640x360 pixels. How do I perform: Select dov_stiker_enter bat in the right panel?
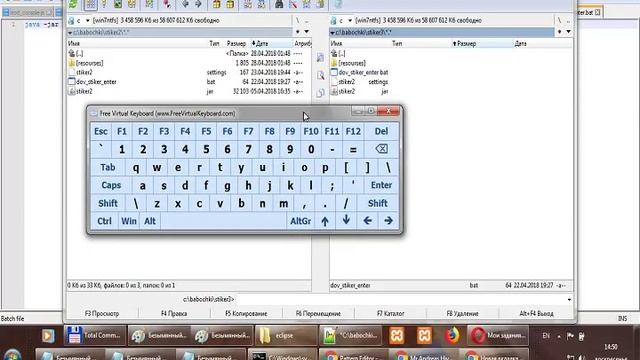coord(363,73)
